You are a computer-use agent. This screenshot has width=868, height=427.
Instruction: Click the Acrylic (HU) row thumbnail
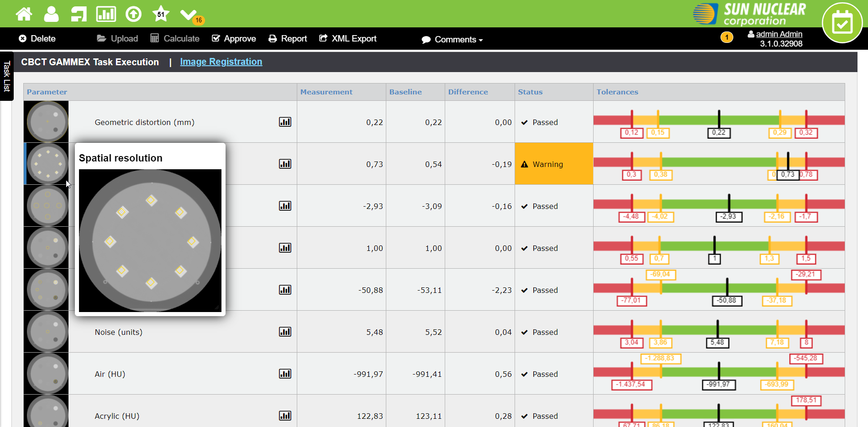tap(47, 411)
